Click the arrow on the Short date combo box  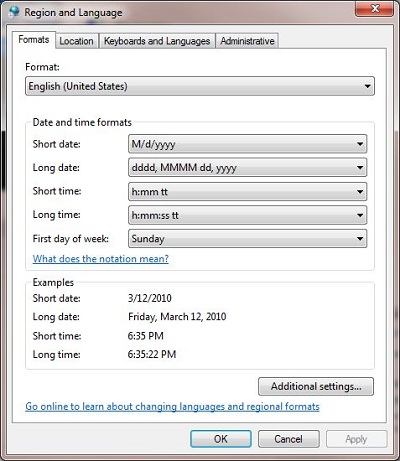click(360, 144)
